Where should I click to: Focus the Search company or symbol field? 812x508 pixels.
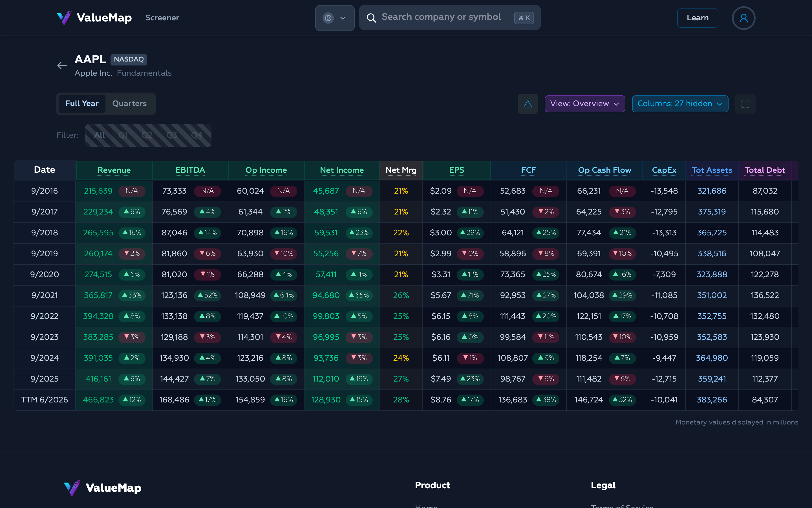[x=450, y=17]
